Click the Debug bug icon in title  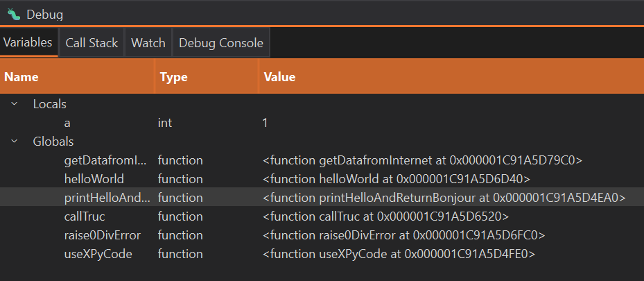[14, 13]
